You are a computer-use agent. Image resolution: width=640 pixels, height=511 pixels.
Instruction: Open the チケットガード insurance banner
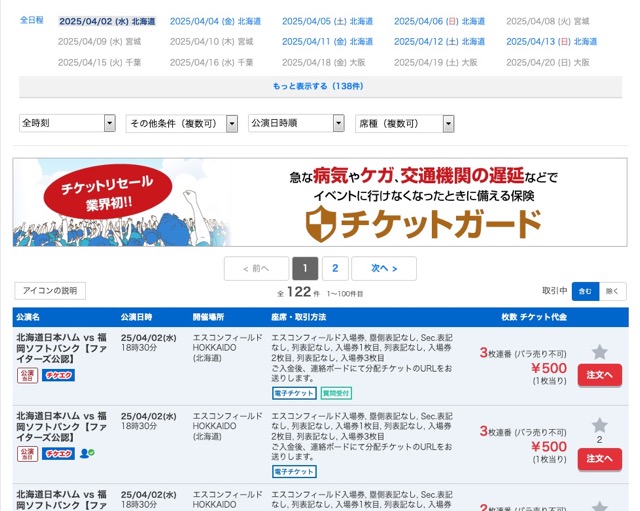click(x=320, y=202)
